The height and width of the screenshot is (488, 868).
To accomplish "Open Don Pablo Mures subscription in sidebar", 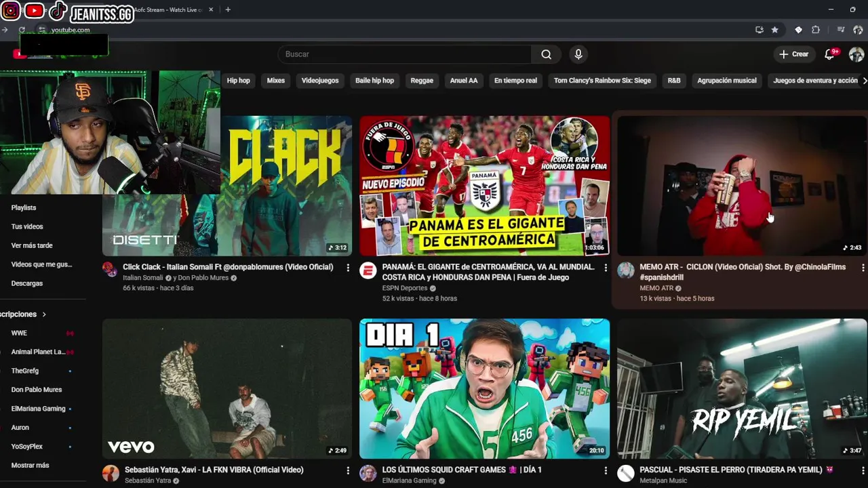I will 37,390.
